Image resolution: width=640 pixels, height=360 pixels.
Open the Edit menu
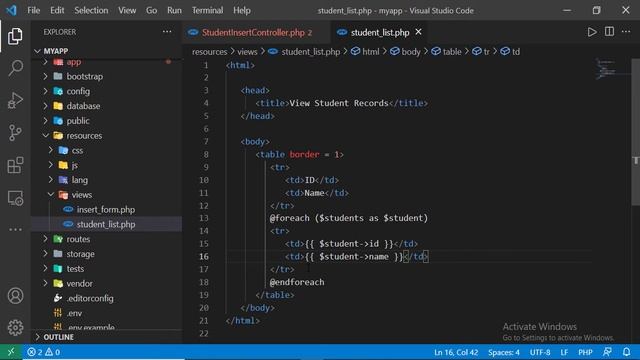click(57, 10)
